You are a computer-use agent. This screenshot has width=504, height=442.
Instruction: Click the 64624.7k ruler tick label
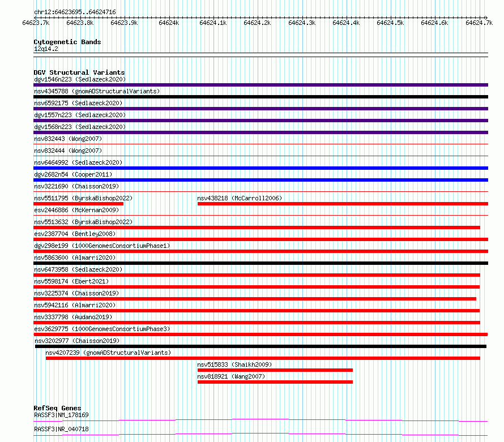click(479, 23)
